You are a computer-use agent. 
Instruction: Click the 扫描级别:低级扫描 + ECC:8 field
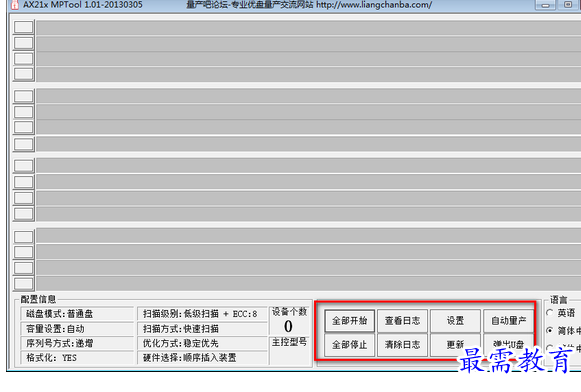(x=202, y=314)
